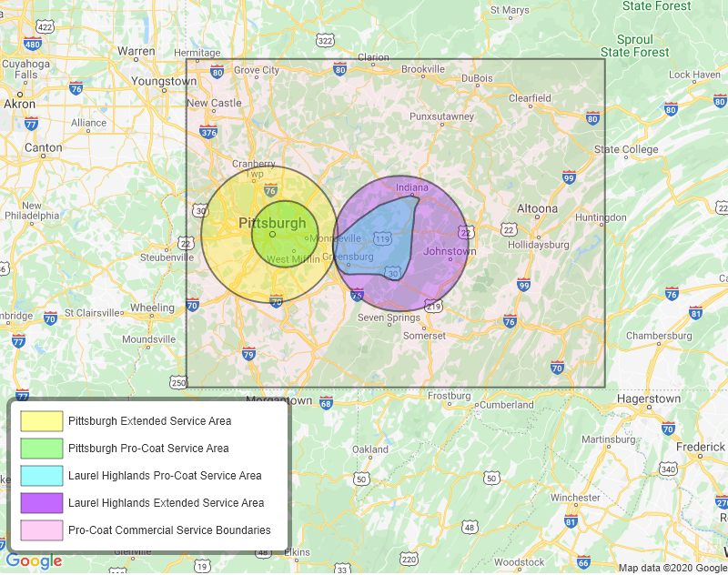The height and width of the screenshot is (575, 728).
Task: Click the US Route 219 shield
Action: click(433, 307)
